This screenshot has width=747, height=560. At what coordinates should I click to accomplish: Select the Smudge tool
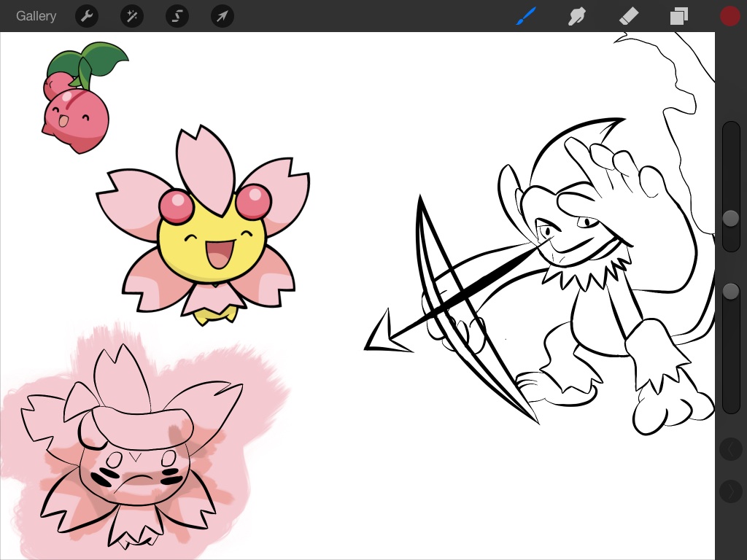tap(577, 16)
